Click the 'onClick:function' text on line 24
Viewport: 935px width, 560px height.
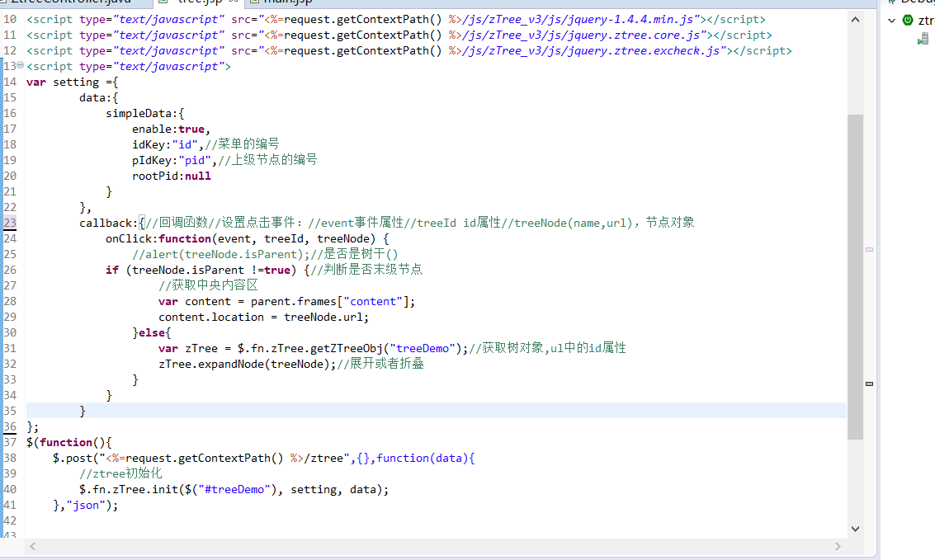[158, 239]
